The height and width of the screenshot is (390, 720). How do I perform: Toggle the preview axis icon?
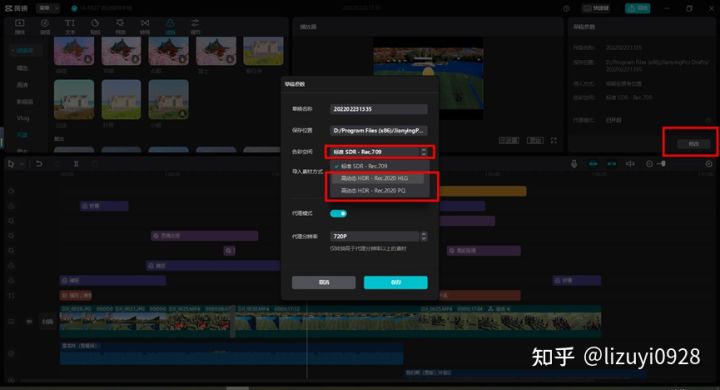pos(630,164)
